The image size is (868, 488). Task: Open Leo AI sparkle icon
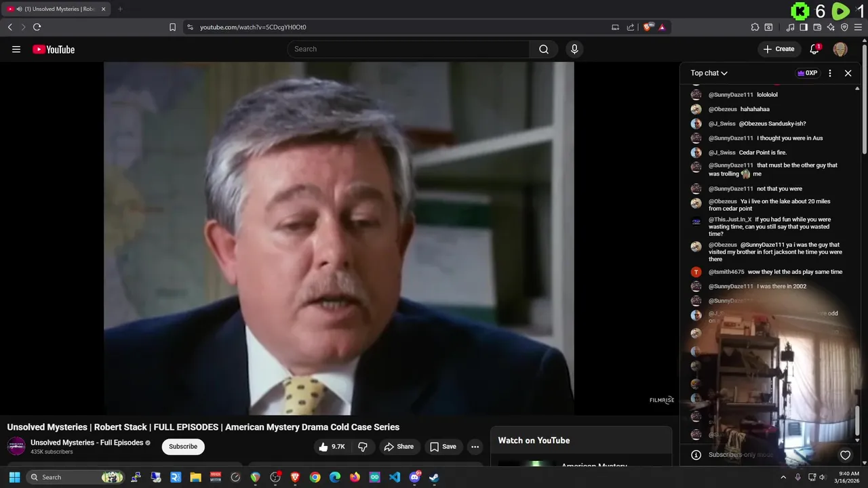point(831,27)
